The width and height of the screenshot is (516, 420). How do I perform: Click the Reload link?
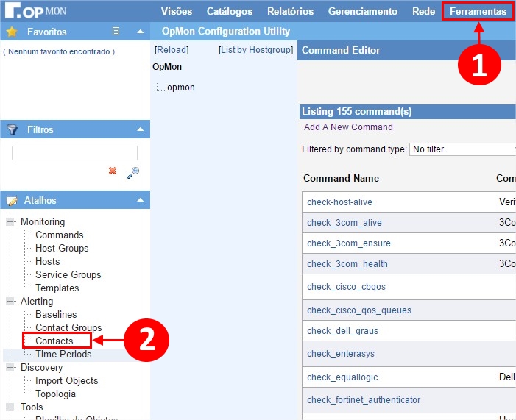tap(172, 50)
